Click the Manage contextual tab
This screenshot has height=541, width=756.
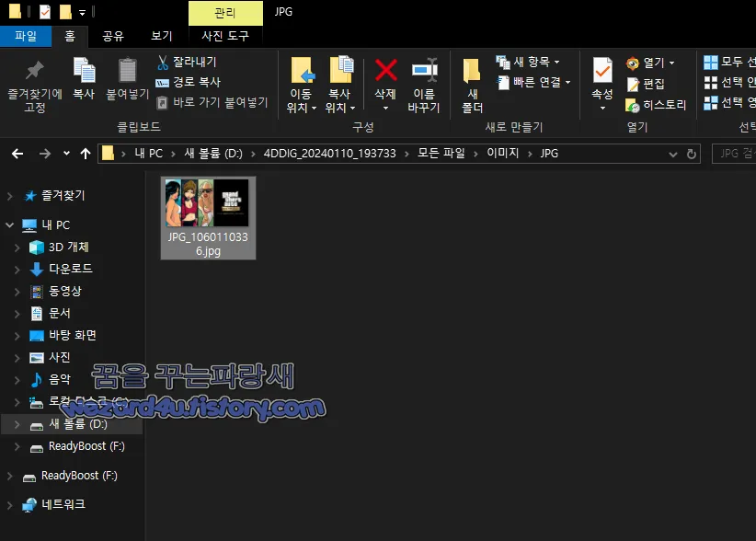click(x=225, y=13)
